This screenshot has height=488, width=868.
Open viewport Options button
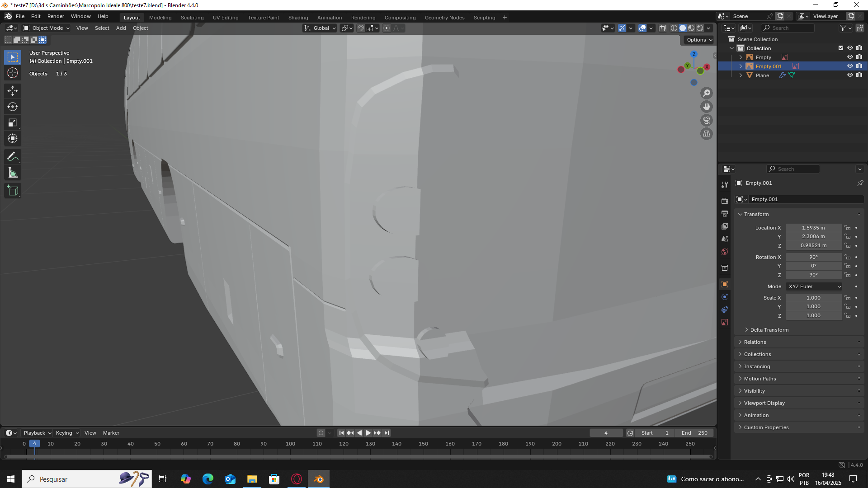click(x=699, y=40)
